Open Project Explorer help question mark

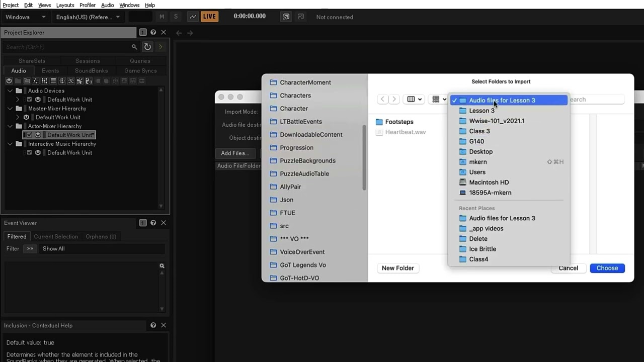(x=153, y=32)
